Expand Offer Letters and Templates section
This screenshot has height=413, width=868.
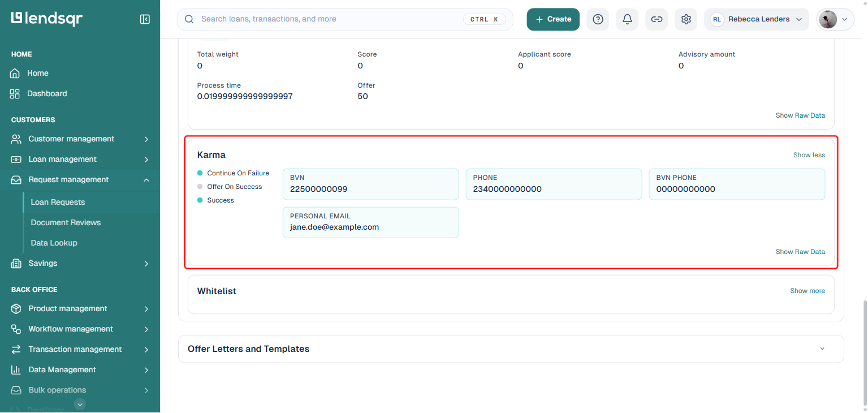pyautogui.click(x=822, y=349)
